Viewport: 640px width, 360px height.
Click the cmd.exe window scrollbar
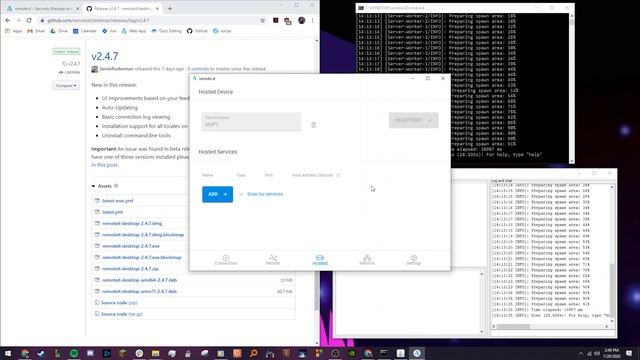click(571, 88)
